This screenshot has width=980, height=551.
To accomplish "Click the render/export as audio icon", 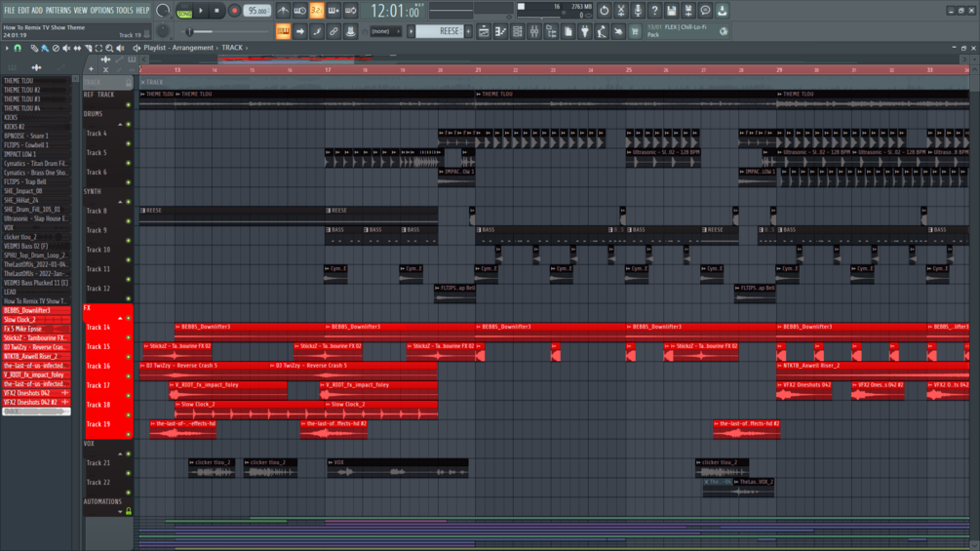I will [688, 11].
